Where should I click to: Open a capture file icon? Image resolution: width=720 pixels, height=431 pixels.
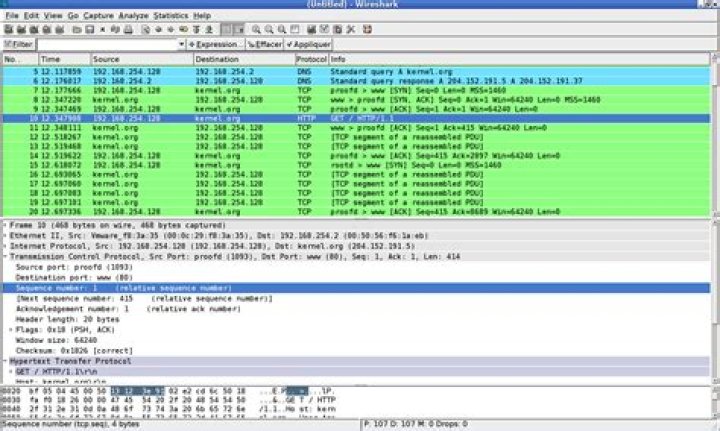click(x=77, y=29)
